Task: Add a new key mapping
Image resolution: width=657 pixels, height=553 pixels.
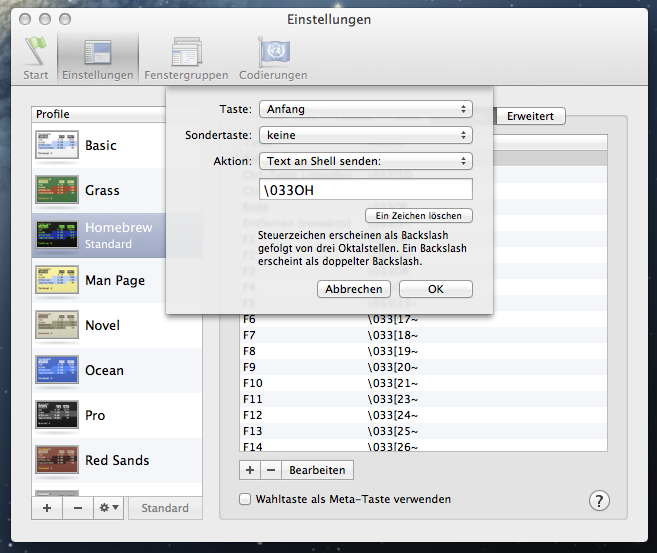Action: [250, 470]
